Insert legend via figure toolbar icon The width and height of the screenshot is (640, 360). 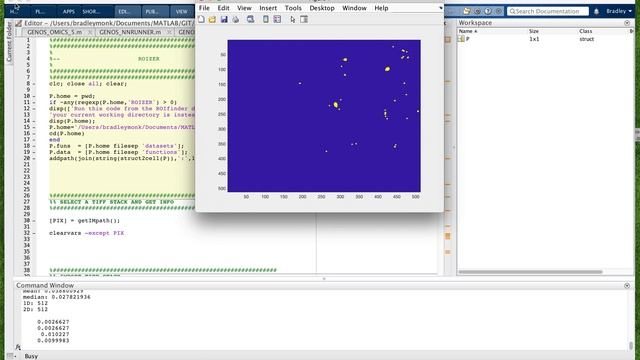[x=277, y=19]
